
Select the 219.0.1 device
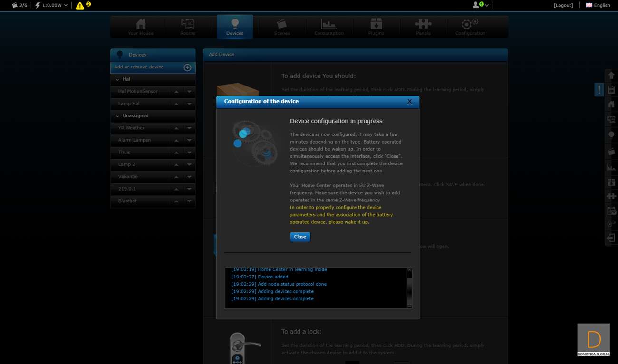coord(127,189)
